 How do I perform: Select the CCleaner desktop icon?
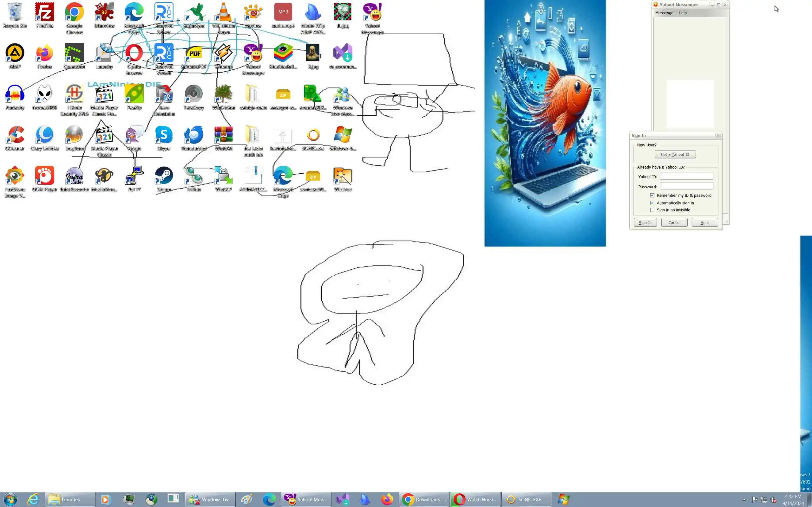15,135
